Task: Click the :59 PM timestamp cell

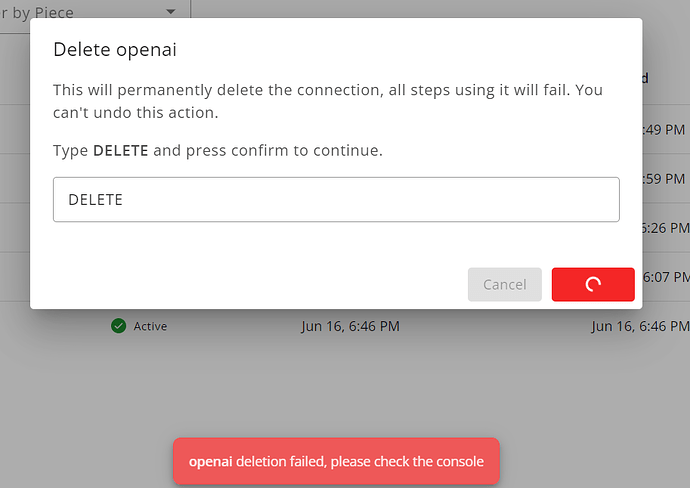Action: click(665, 179)
